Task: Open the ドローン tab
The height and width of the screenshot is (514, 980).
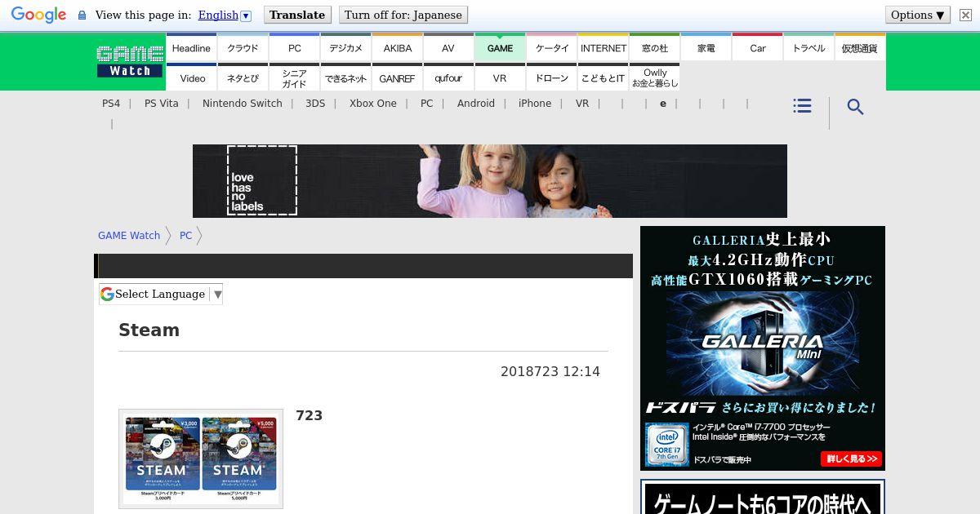Action: pyautogui.click(x=552, y=78)
